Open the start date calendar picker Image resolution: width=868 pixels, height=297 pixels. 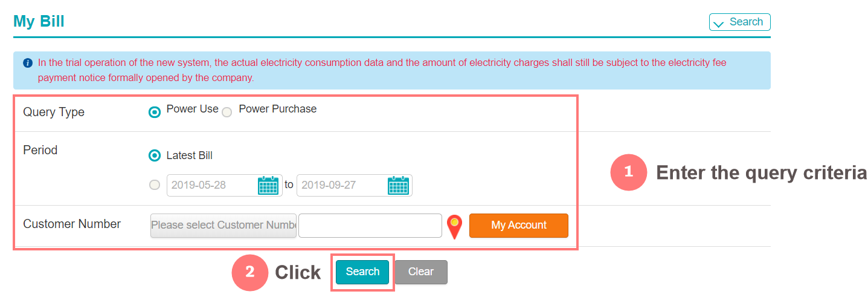click(x=268, y=185)
